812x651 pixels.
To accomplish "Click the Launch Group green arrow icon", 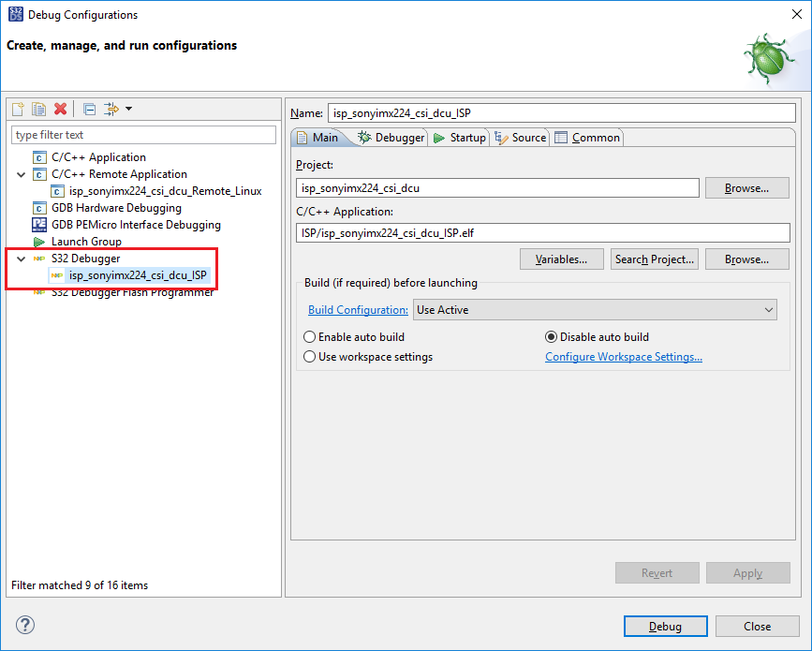I will click(x=38, y=242).
